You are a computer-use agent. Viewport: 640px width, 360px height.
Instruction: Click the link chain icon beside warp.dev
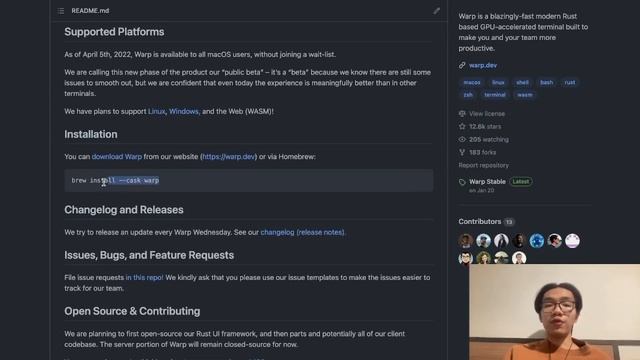click(x=462, y=65)
